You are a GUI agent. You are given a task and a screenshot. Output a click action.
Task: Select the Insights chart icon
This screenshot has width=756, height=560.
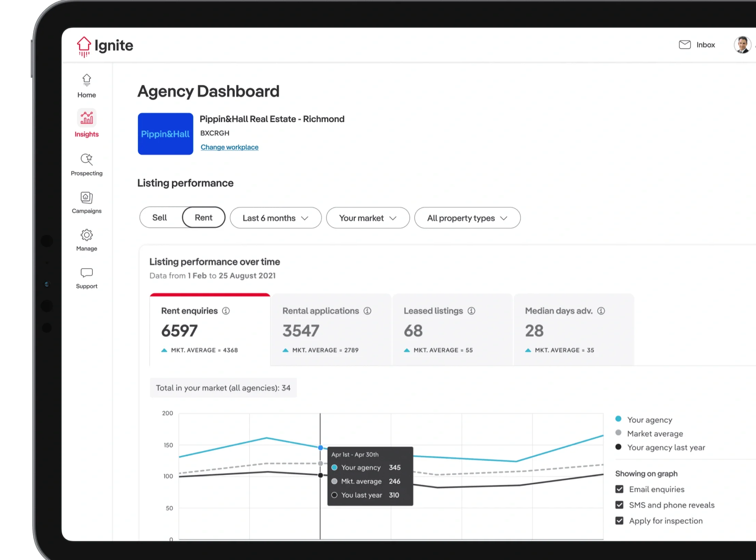click(x=87, y=118)
